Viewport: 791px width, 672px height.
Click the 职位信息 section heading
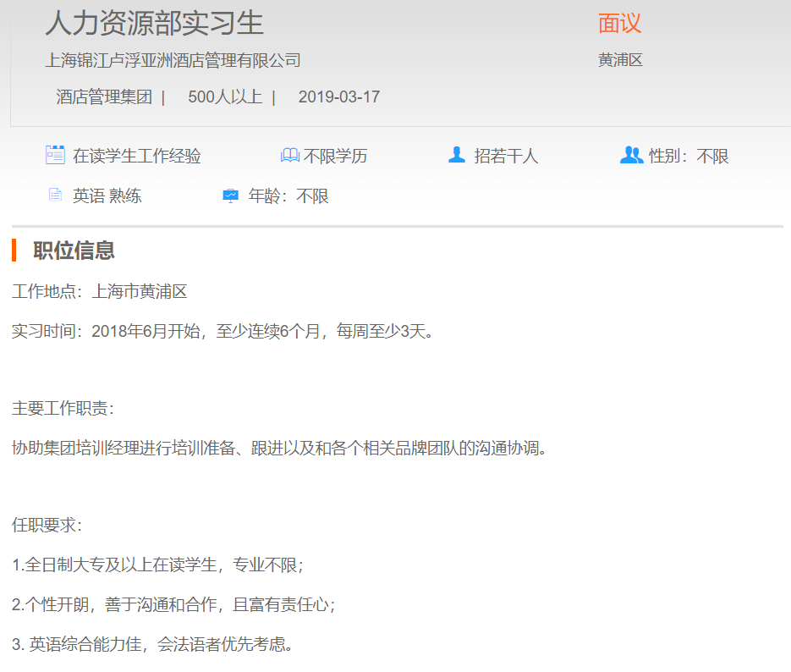pyautogui.click(x=74, y=251)
